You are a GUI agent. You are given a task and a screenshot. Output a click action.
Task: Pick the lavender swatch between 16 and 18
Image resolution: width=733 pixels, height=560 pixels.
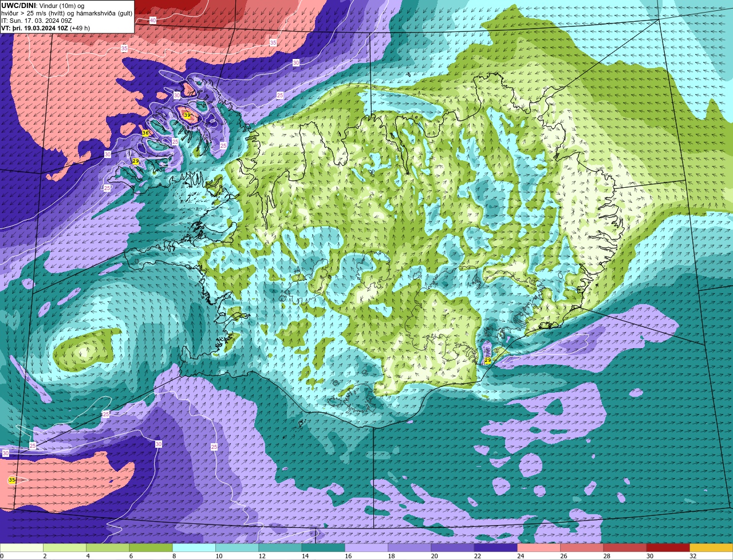pos(366,547)
